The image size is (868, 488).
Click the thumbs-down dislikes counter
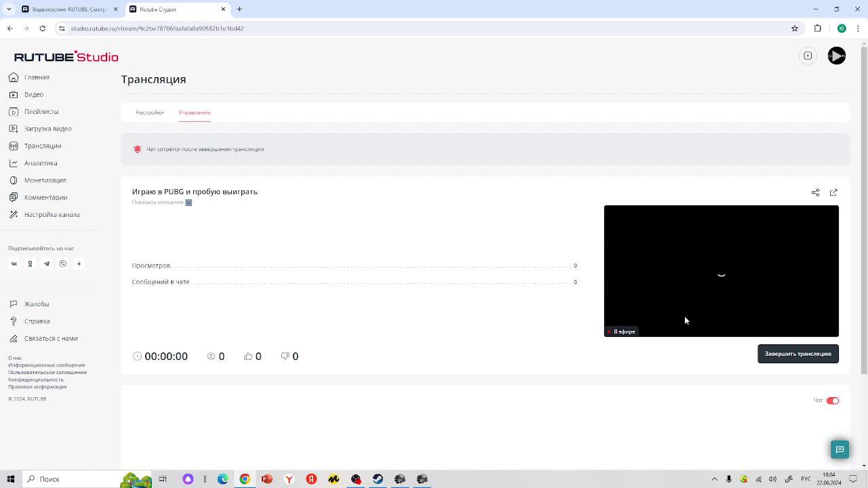290,357
